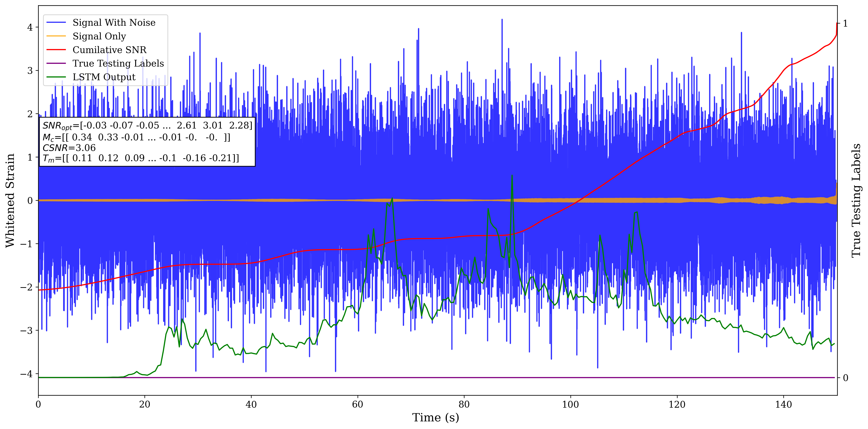Click the green LSTM Output legend line
This screenshot has width=868, height=429.
(x=56, y=77)
